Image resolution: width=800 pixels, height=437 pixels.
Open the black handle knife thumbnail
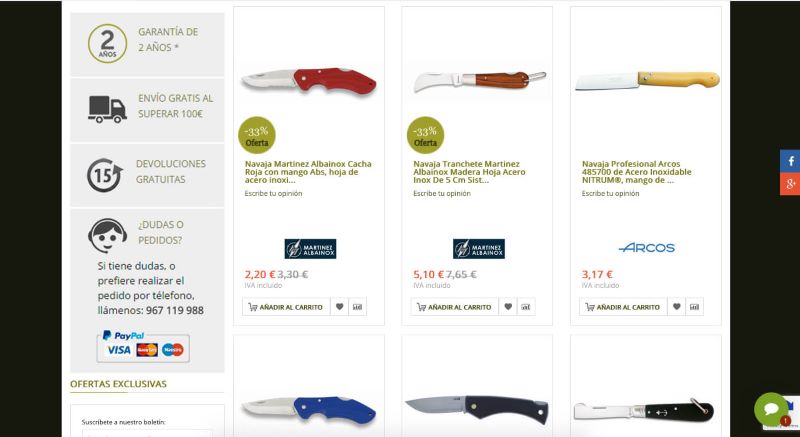click(477, 408)
